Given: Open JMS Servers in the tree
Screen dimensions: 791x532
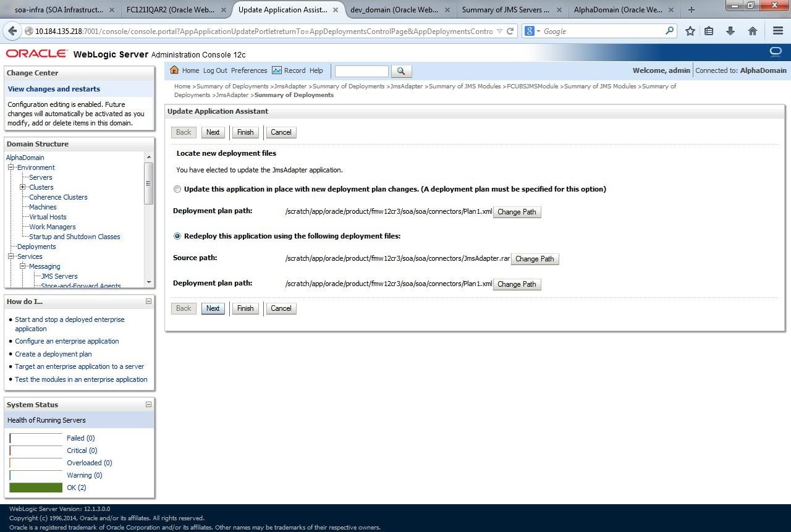Looking at the screenshot, I should (59, 276).
